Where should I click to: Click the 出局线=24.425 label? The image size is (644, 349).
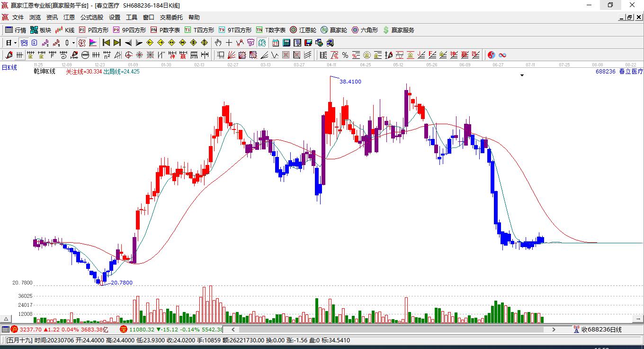coord(122,72)
